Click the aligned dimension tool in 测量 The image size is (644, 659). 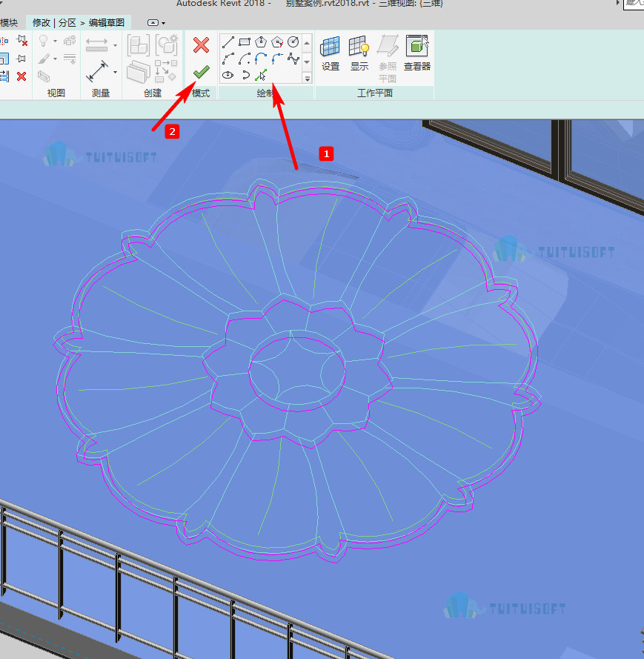click(x=97, y=71)
